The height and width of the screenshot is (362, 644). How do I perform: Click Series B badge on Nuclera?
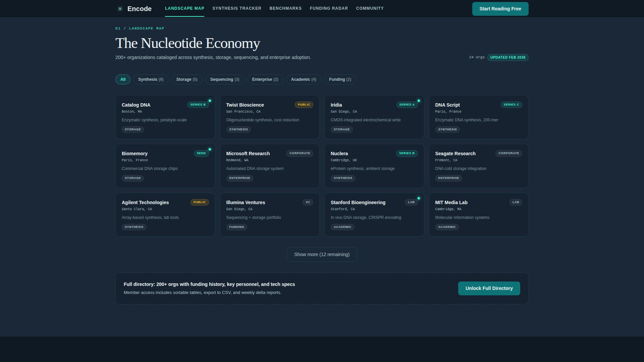click(407, 154)
